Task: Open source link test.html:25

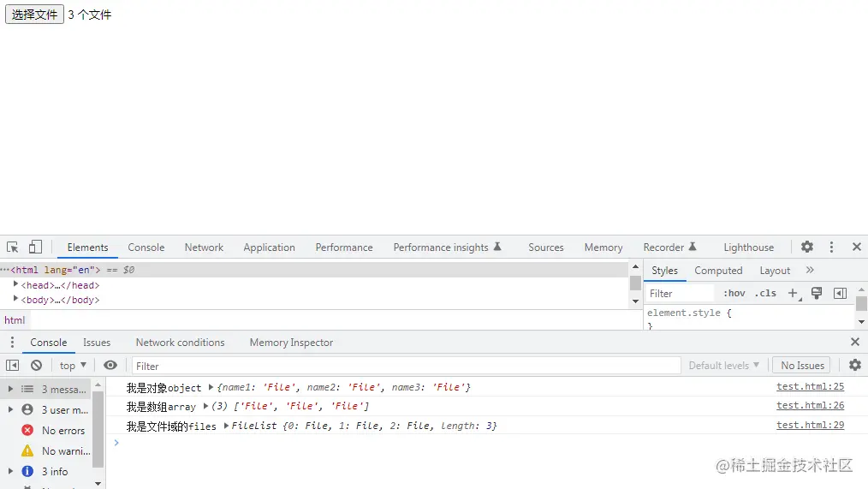Action: (810, 386)
